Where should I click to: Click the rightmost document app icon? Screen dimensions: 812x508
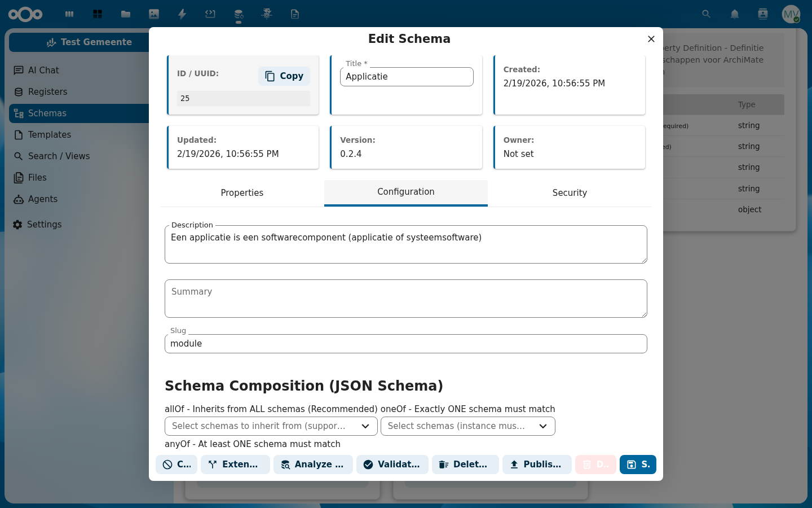[295, 14]
